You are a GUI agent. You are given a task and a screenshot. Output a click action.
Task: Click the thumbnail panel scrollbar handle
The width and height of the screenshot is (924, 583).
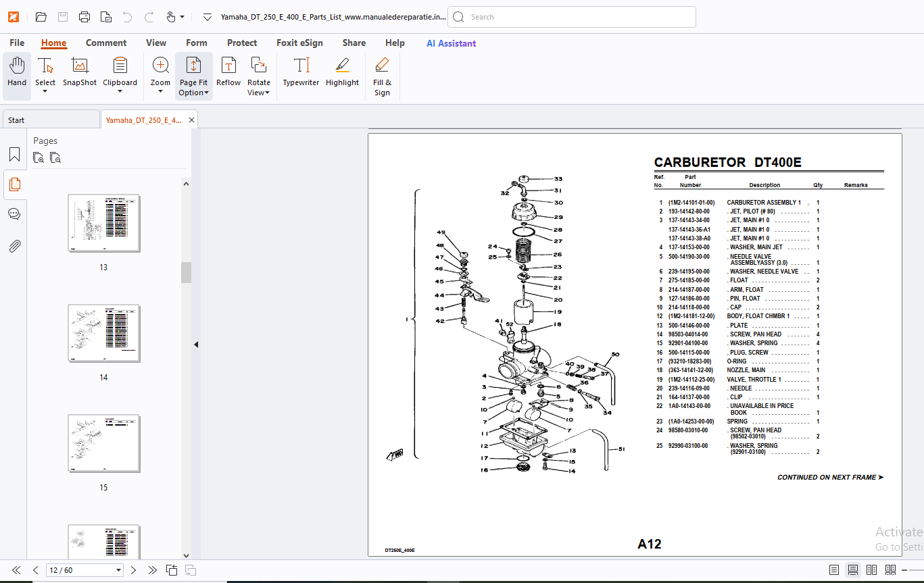pyautogui.click(x=186, y=272)
